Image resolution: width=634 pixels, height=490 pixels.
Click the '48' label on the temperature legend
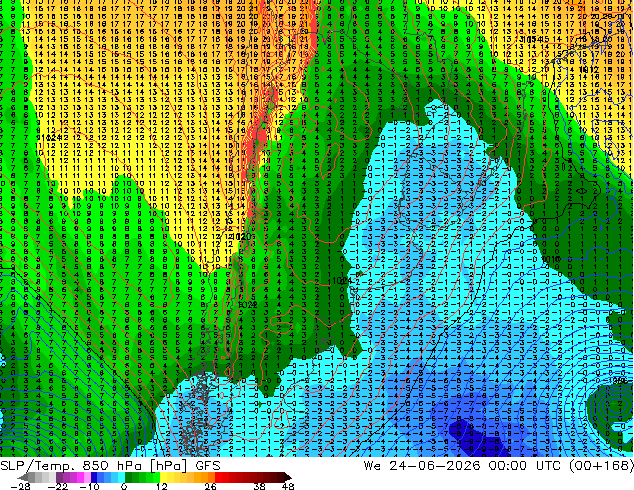(x=288, y=486)
